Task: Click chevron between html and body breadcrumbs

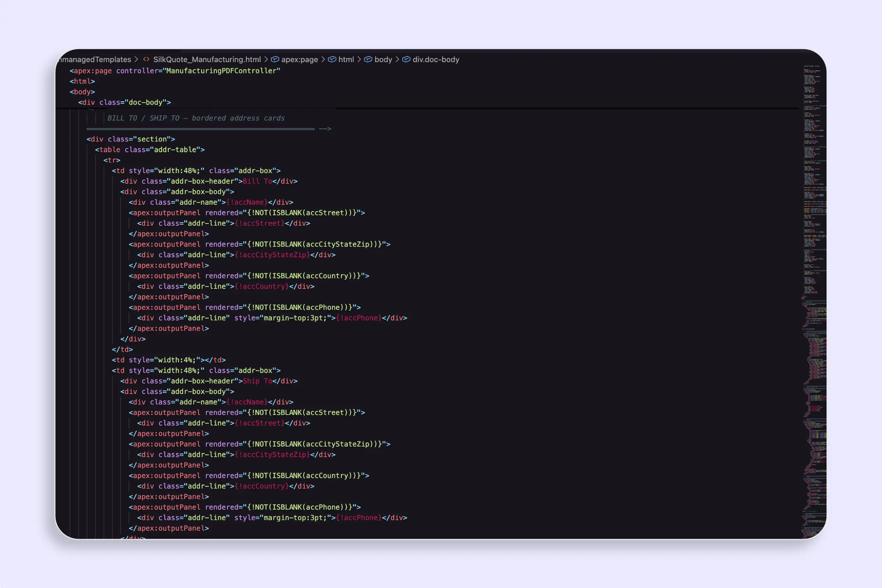Action: pos(359,59)
